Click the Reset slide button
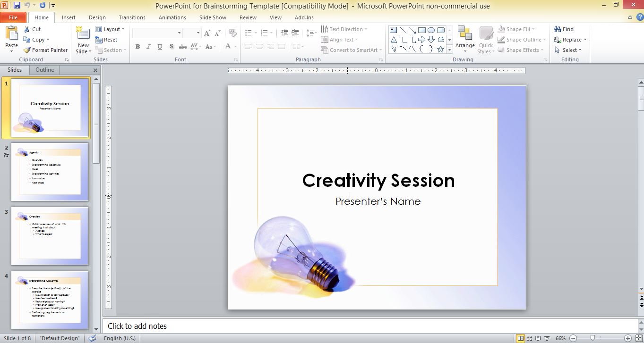 [106, 40]
